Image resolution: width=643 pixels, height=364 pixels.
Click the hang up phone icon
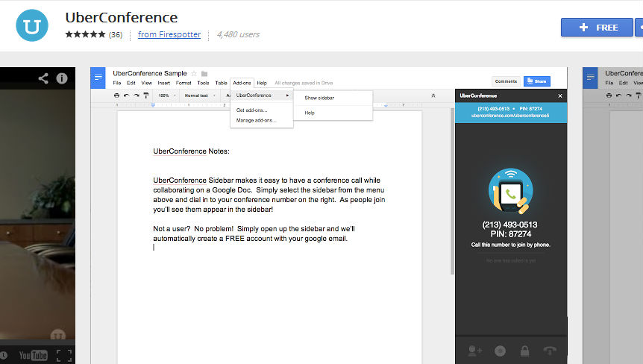[550, 351]
